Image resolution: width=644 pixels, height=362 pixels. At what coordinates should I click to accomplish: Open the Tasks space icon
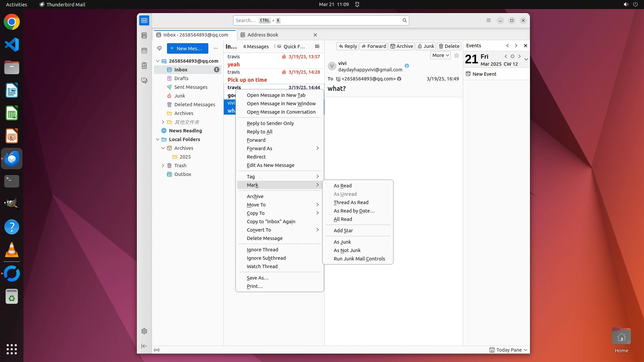click(x=144, y=66)
